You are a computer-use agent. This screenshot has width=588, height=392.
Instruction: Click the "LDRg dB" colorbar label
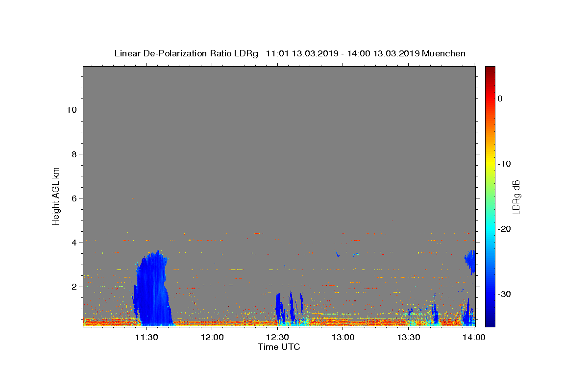pyautogui.click(x=515, y=196)
